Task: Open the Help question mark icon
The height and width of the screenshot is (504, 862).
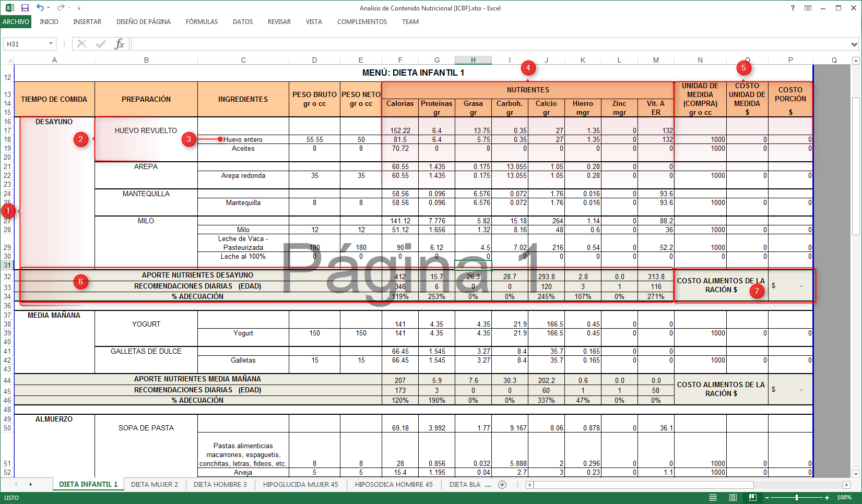Action: point(793,8)
